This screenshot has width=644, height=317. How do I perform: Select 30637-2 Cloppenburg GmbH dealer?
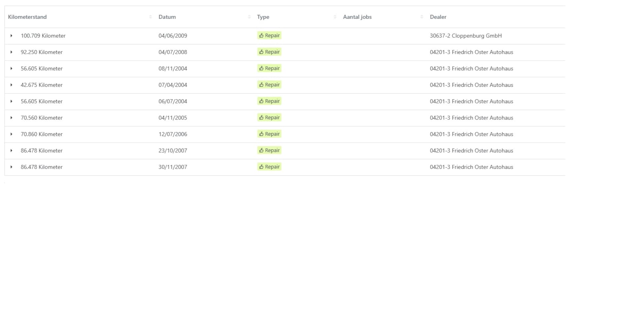466,36
